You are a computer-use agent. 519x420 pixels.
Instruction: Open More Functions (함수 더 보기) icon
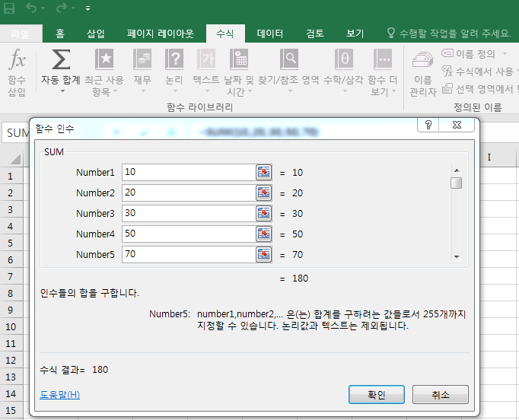click(383, 59)
